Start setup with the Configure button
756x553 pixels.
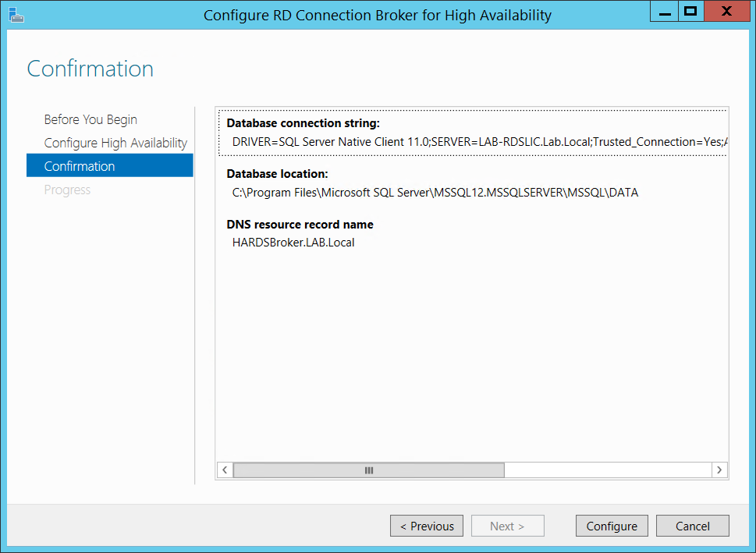[612, 526]
